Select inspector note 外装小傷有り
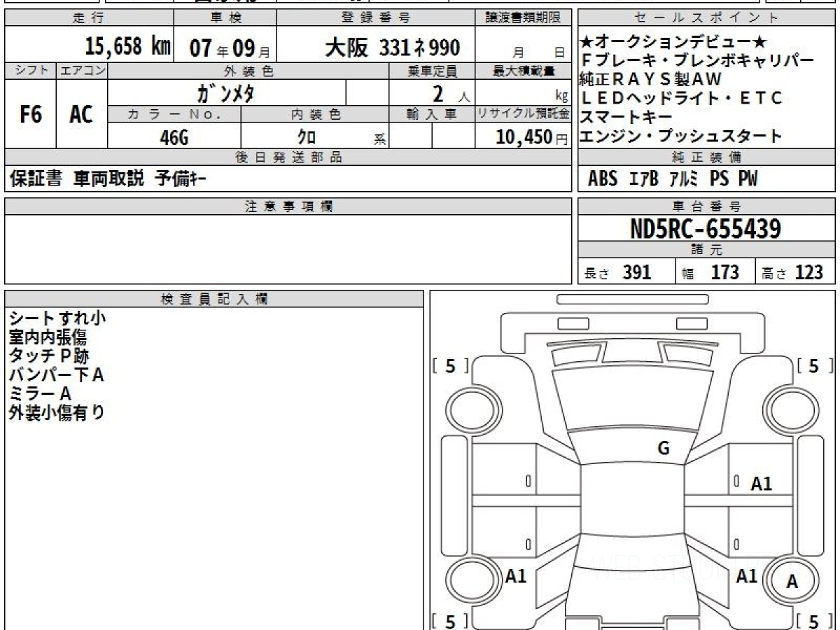The width and height of the screenshot is (840, 630). pyautogui.click(x=57, y=413)
